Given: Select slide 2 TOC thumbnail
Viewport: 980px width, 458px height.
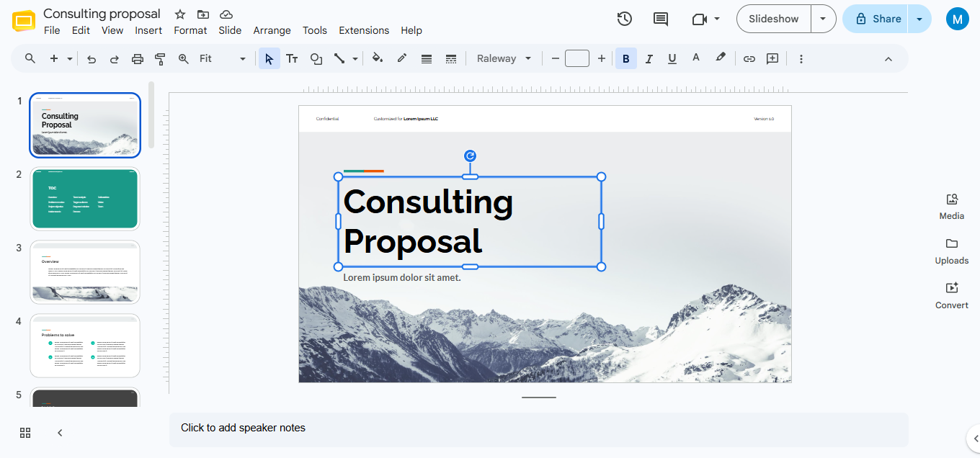Looking at the screenshot, I should pyautogui.click(x=85, y=199).
